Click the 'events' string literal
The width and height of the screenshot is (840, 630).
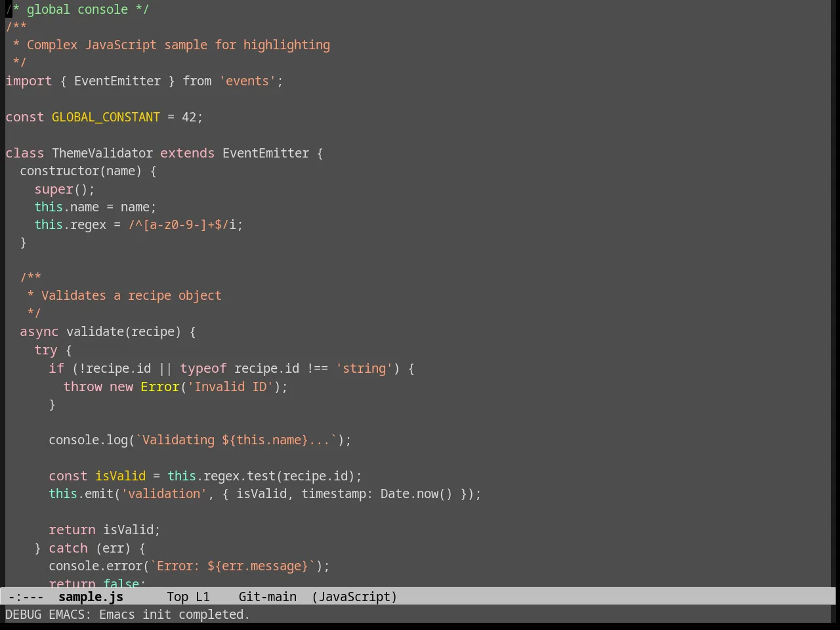(247, 81)
